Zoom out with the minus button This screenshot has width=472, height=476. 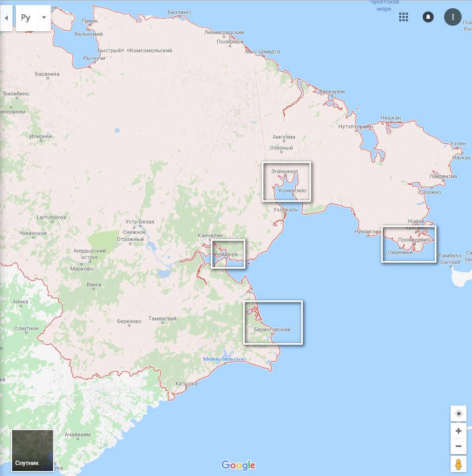[458, 447]
